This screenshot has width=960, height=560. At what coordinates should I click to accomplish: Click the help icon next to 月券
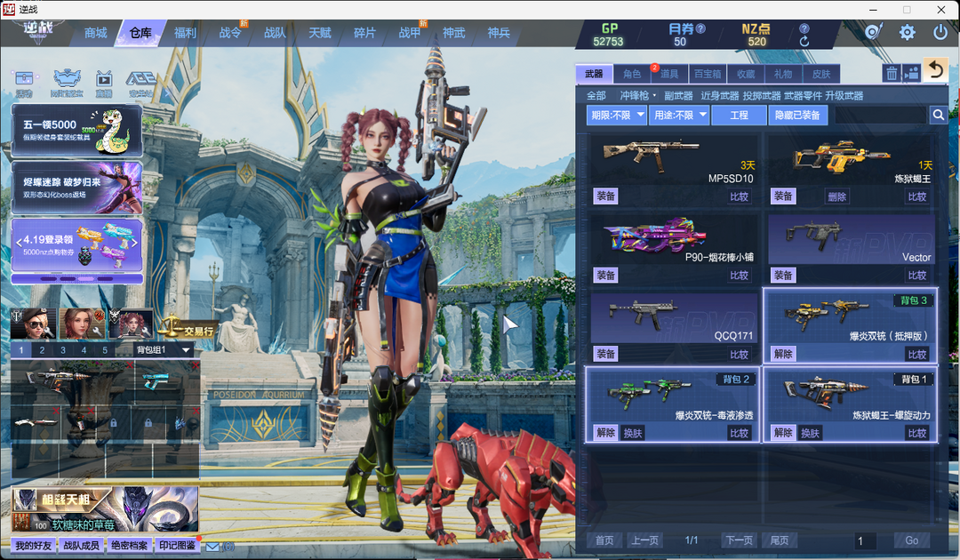click(x=701, y=28)
